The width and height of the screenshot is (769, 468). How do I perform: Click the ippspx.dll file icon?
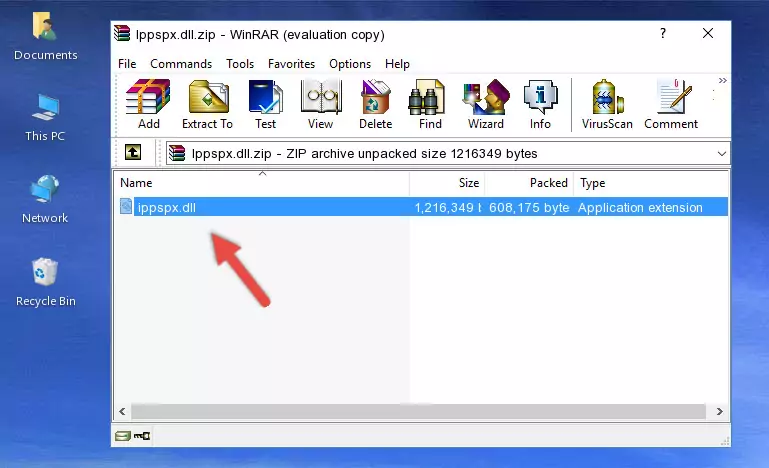coord(126,207)
